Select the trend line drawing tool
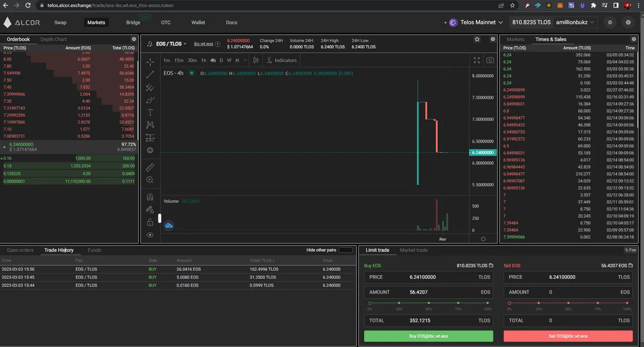This screenshot has width=644, height=347. [x=150, y=75]
